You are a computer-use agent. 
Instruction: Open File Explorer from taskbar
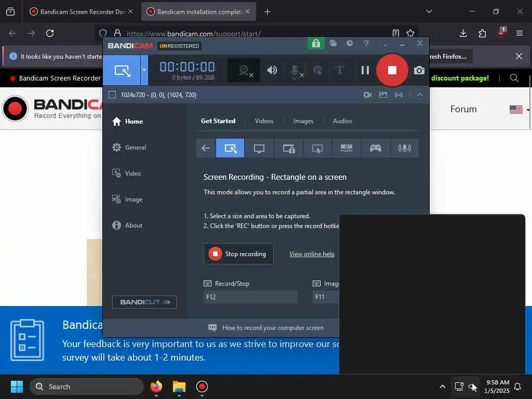click(x=179, y=387)
